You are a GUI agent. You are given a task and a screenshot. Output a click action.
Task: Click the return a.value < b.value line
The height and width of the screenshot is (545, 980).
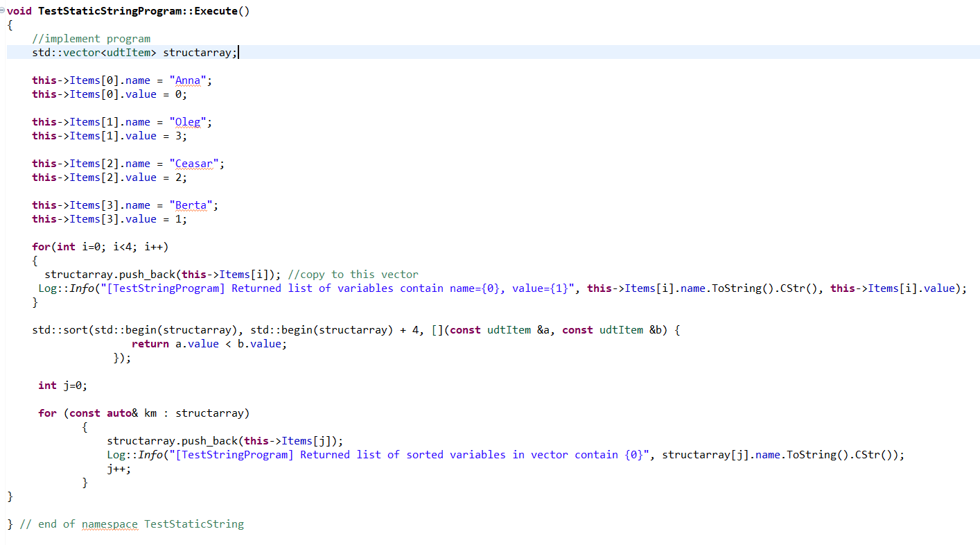click(x=209, y=344)
